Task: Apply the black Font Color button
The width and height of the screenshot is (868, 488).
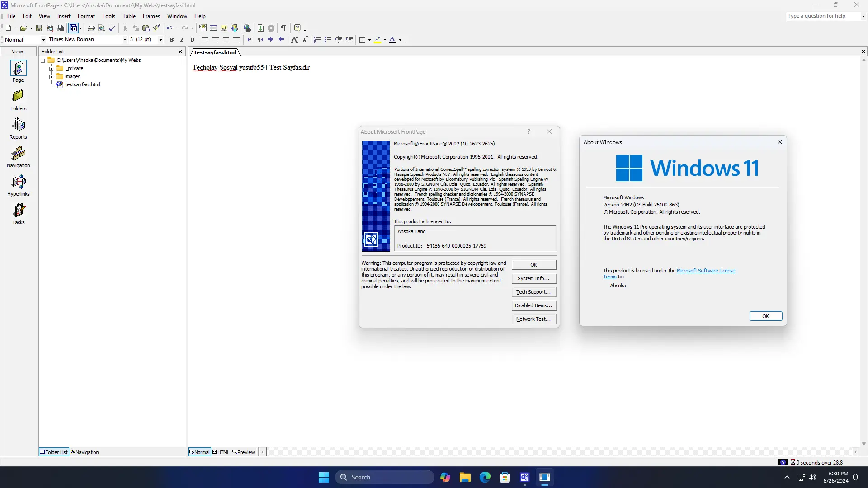Action: 392,40
